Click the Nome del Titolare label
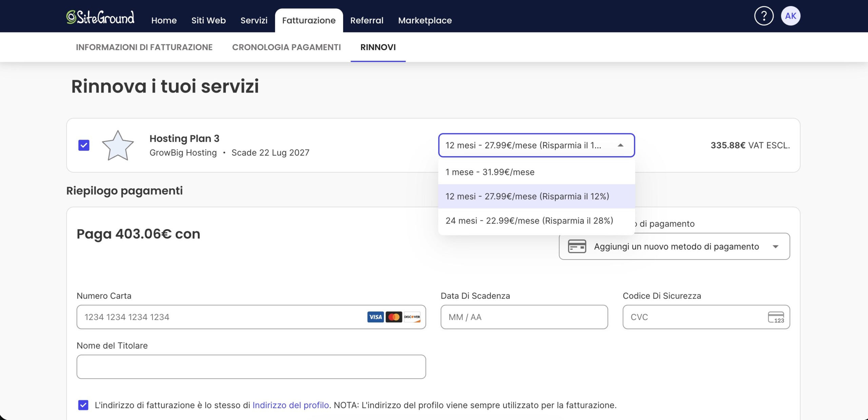Viewport: 868px width, 420px height. point(112,345)
